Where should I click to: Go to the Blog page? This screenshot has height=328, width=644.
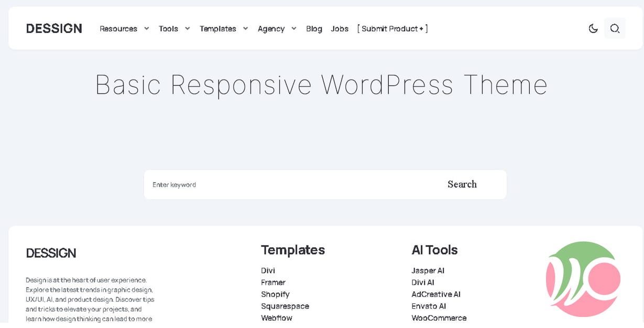pos(314,29)
